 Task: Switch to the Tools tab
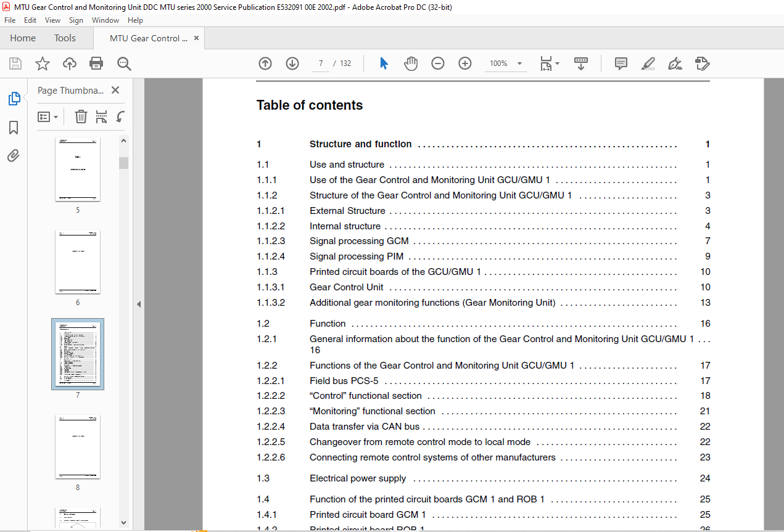[65, 38]
